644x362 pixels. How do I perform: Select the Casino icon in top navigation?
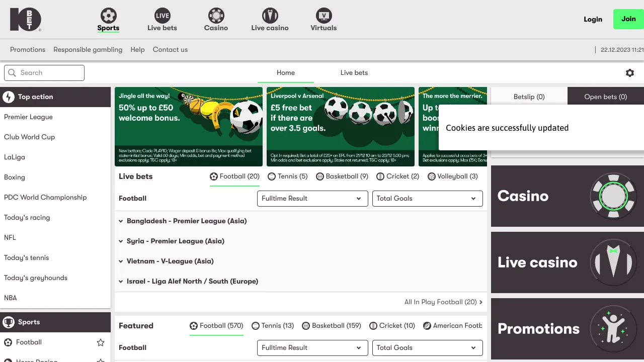coord(216,15)
